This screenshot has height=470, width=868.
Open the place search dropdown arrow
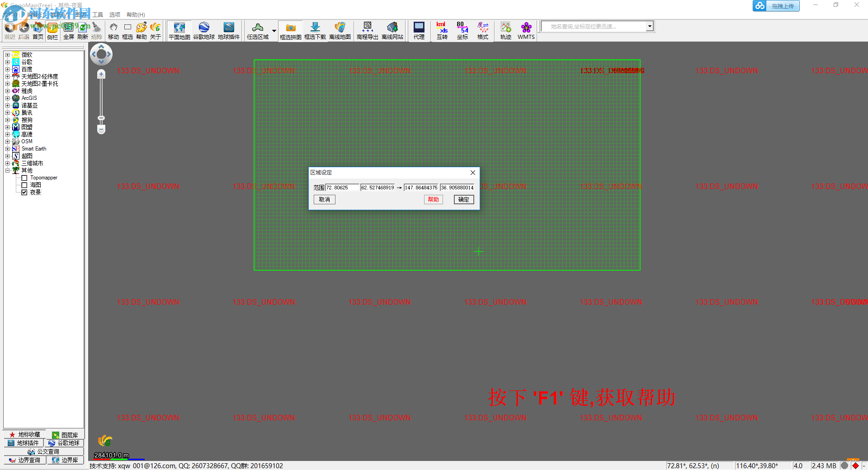[650, 26]
